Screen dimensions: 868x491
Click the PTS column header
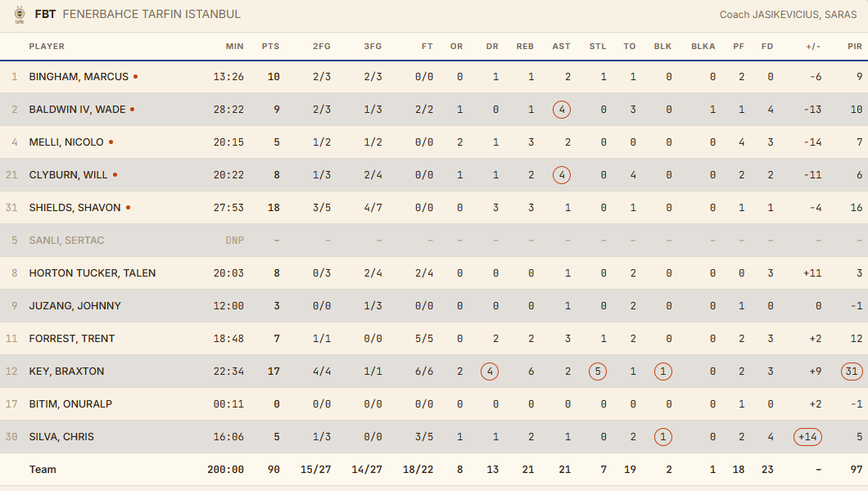pyautogui.click(x=271, y=47)
